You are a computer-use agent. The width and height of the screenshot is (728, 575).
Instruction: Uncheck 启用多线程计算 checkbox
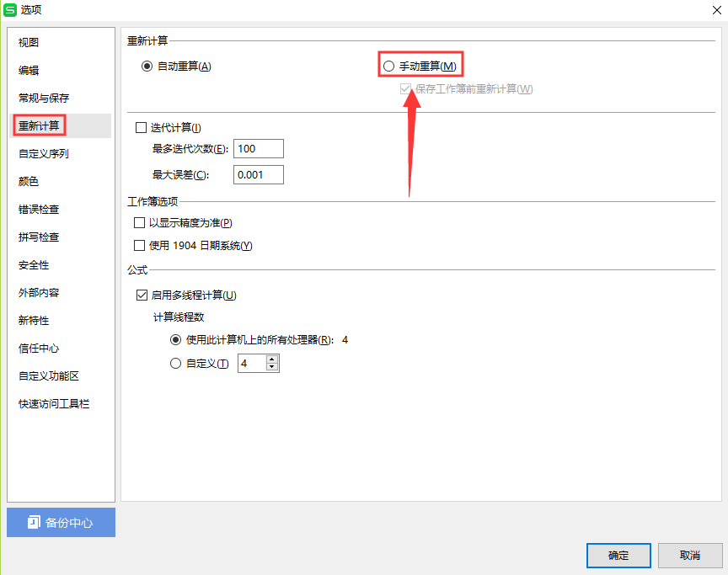[142, 295]
